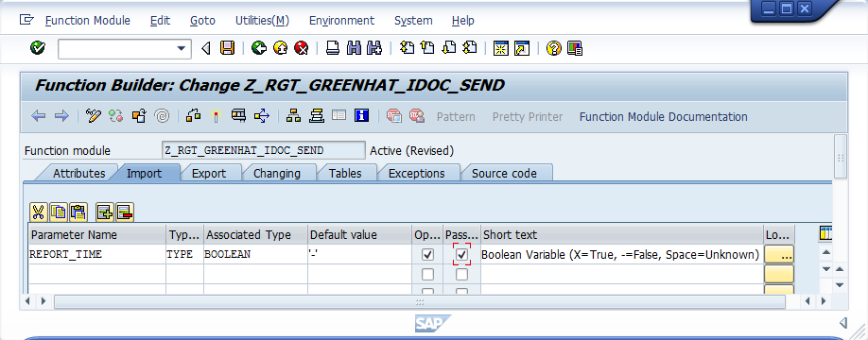Screen dimensions: 868x340
Task: Click the horizontal scrollbar under the table
Action: click(x=419, y=302)
